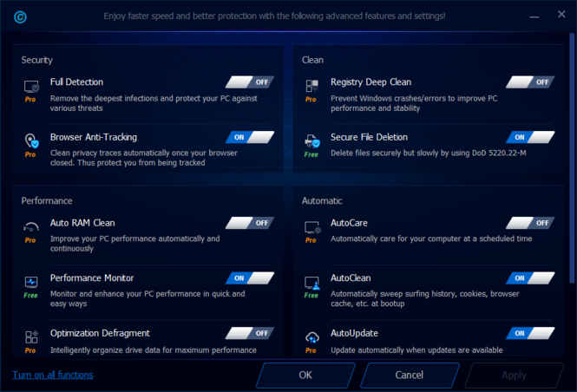Click the AutoCare title text
Image resolution: width=577 pixels, height=392 pixels.
pos(349,223)
